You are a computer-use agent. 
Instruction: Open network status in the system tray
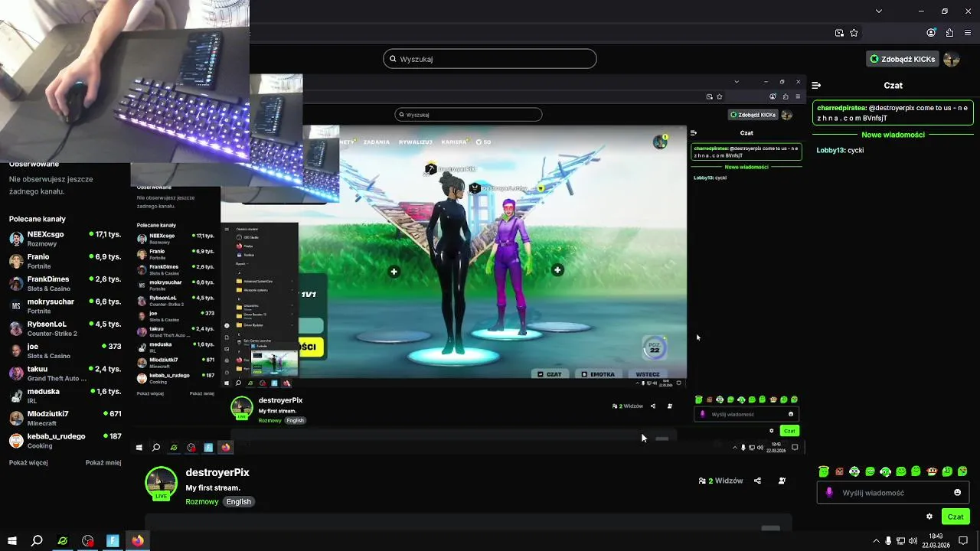(900, 541)
